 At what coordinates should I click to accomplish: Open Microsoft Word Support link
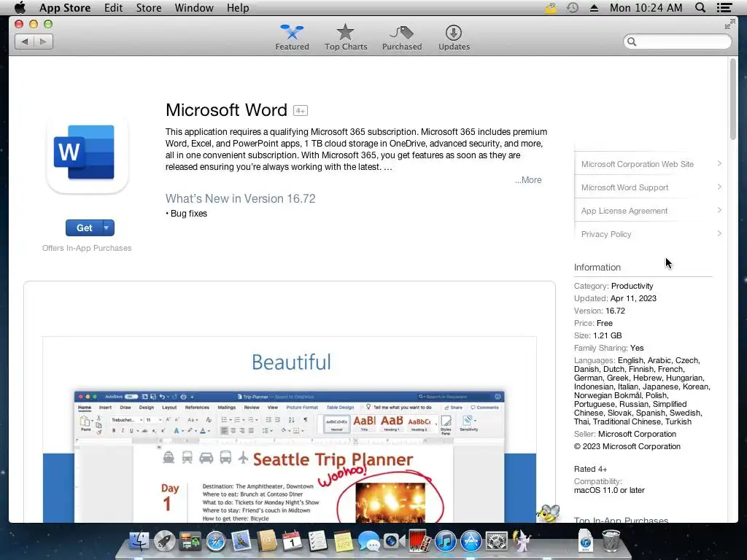(624, 187)
